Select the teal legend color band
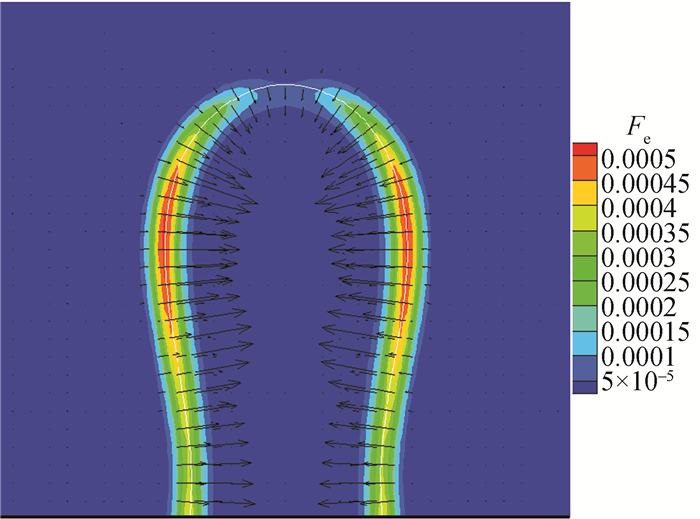 tap(585, 319)
